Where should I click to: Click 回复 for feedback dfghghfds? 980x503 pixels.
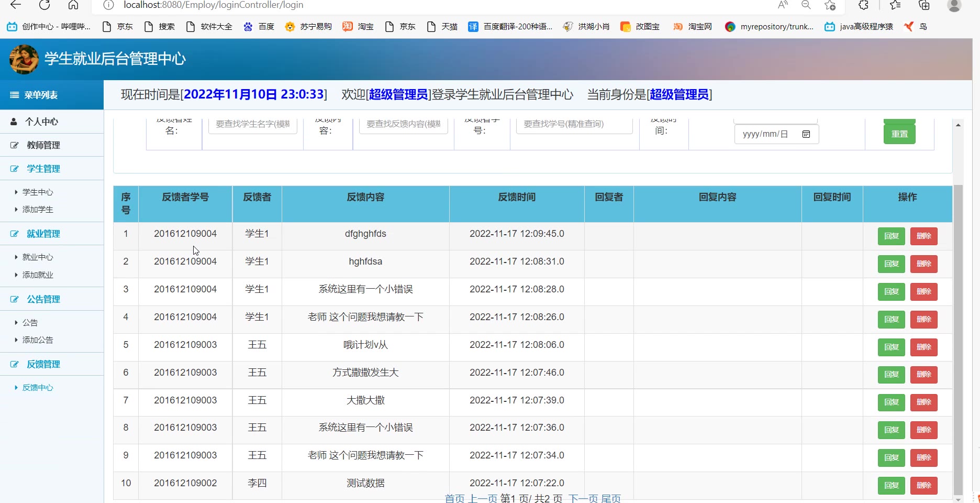[x=891, y=236]
